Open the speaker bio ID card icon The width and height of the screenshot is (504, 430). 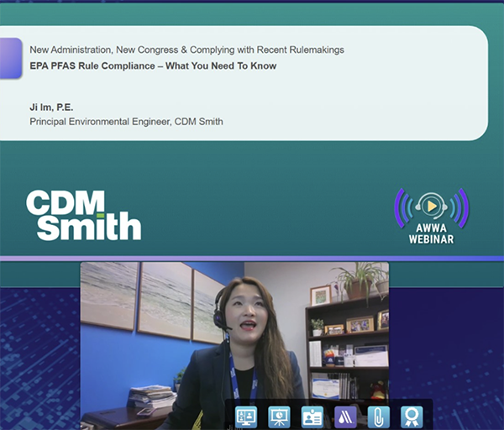pyautogui.click(x=312, y=417)
